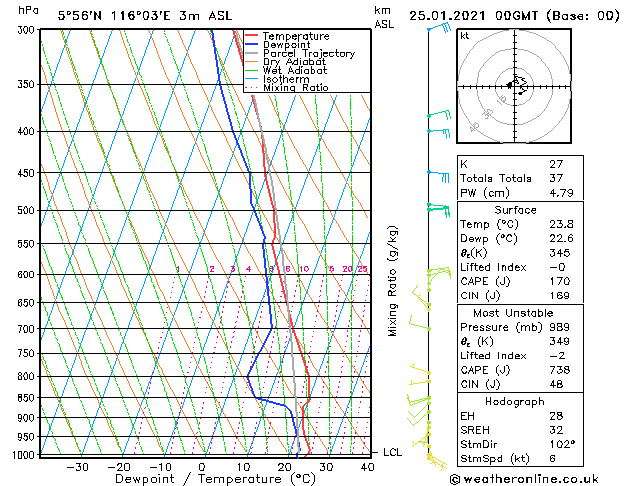The height and width of the screenshot is (486, 629).
Task: Click the 500 hPa pressure label
Action: pos(28,210)
